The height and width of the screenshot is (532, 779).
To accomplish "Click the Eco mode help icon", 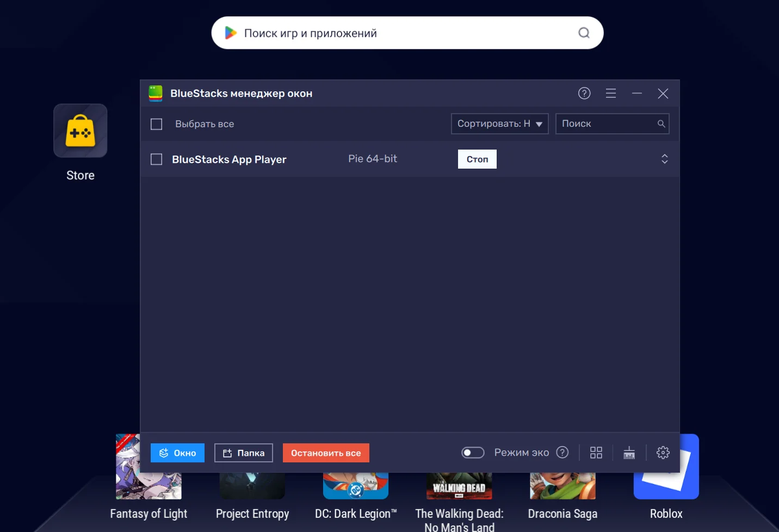I will 562,453.
